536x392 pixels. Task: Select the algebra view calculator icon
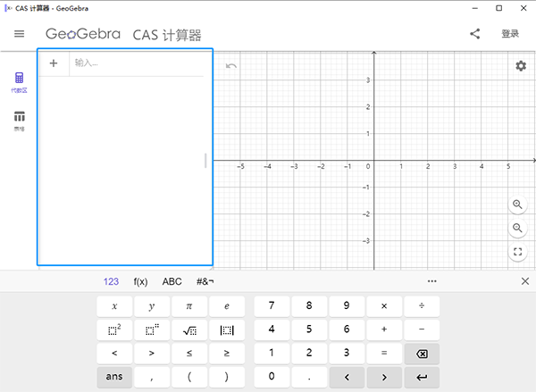click(19, 81)
